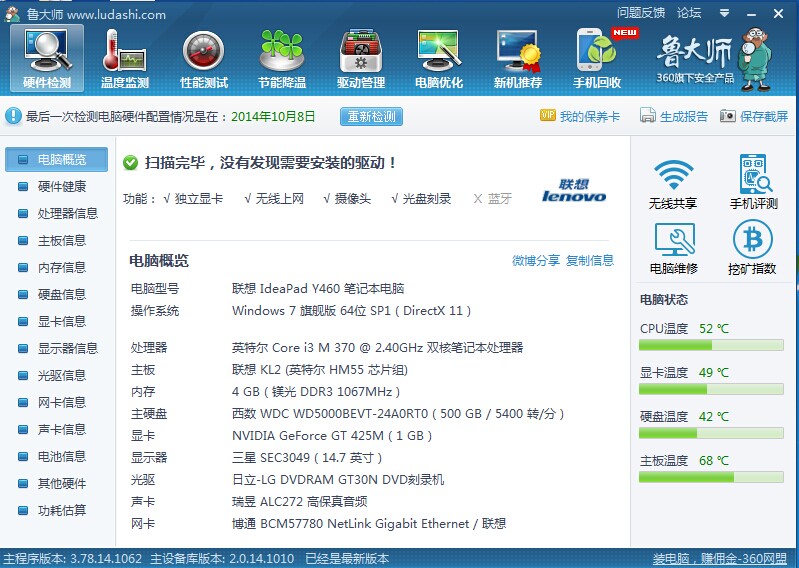Open the 硬件检测 hardware detection tool

[47, 59]
